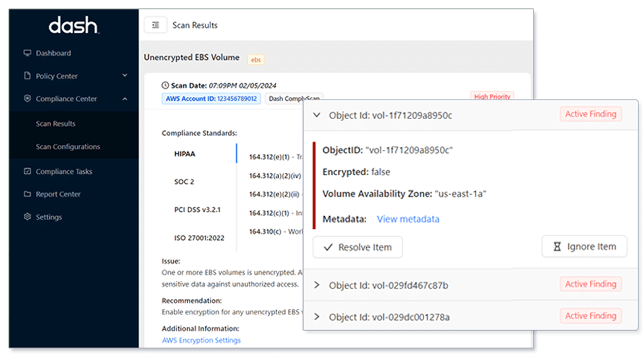Click the Ignore Item button

584,246
